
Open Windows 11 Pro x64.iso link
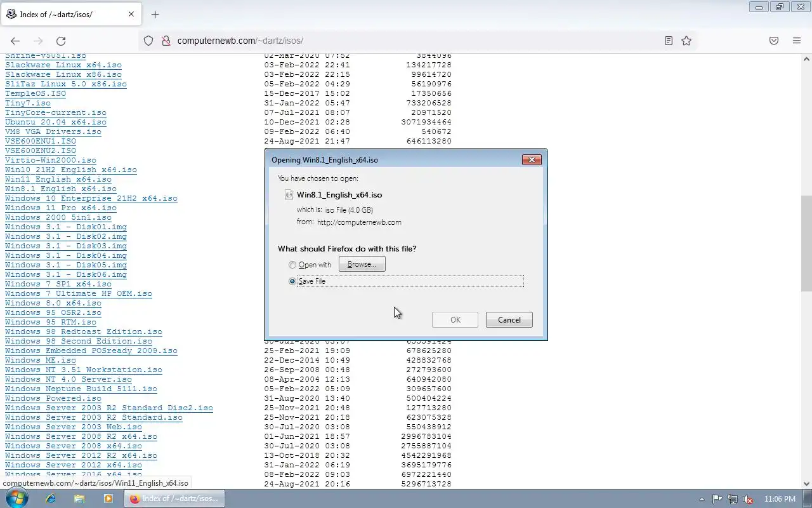click(61, 208)
